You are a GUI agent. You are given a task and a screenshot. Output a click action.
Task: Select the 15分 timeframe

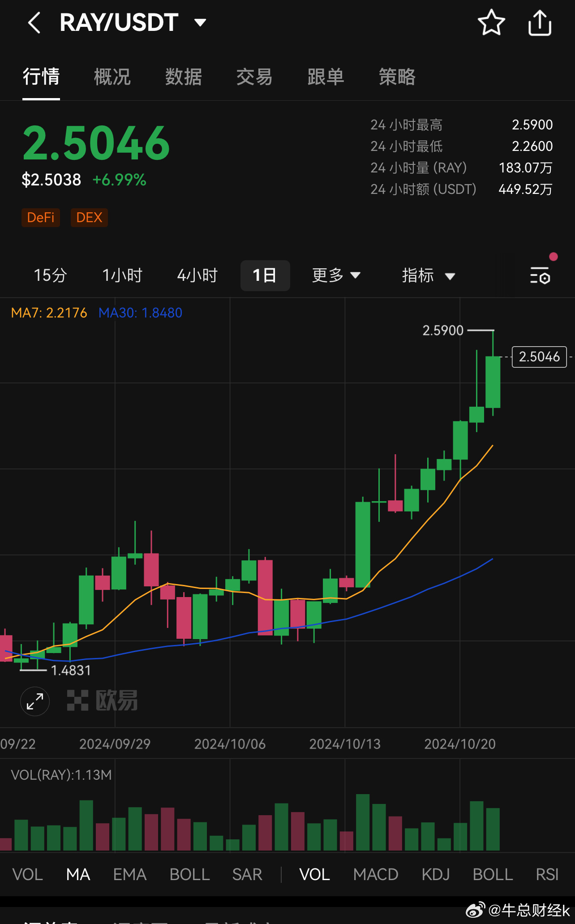pos(50,275)
